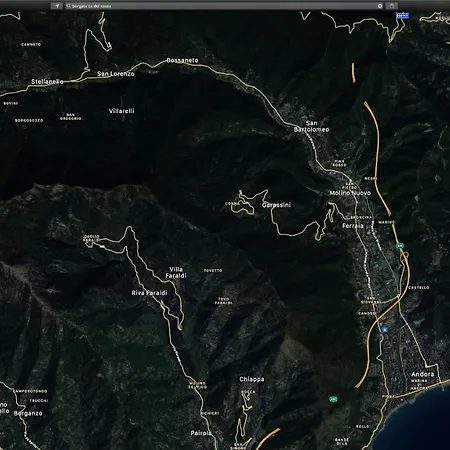Click the current location arrow button
450x450 pixels.
pos(57,6)
